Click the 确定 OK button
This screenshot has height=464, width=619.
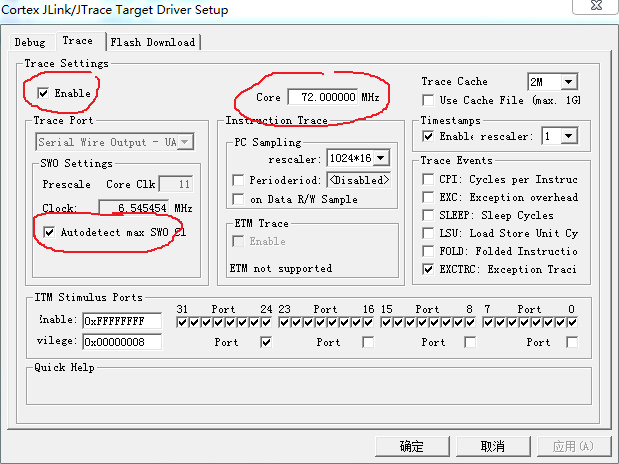click(412, 447)
